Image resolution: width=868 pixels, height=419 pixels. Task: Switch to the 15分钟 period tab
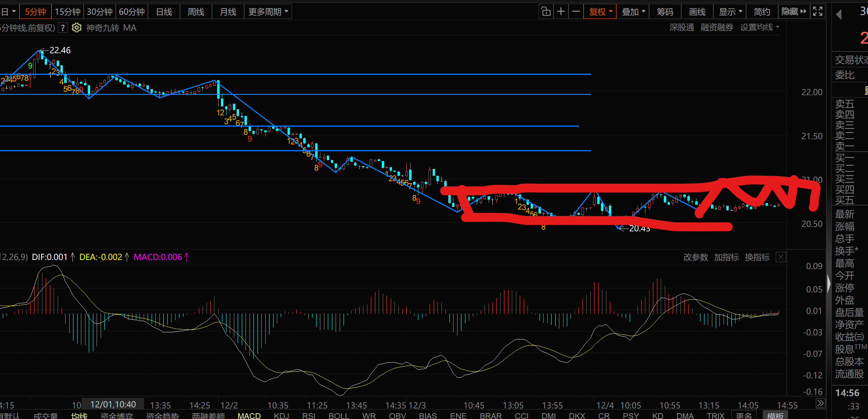click(68, 12)
